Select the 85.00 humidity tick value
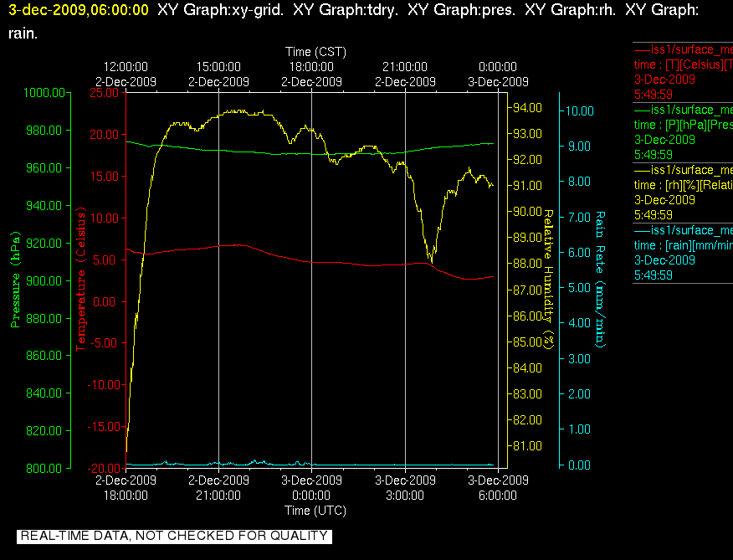 (x=527, y=342)
